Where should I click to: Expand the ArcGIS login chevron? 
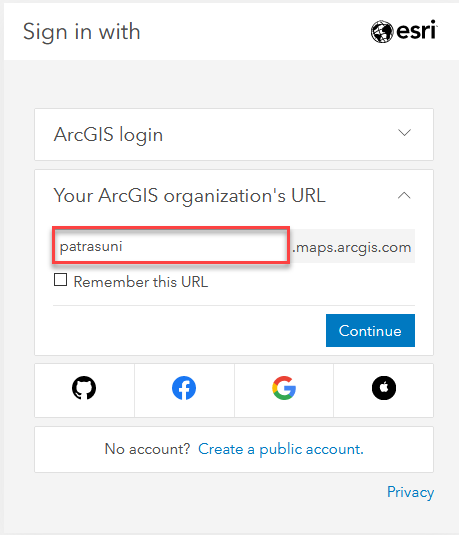pyautogui.click(x=404, y=132)
